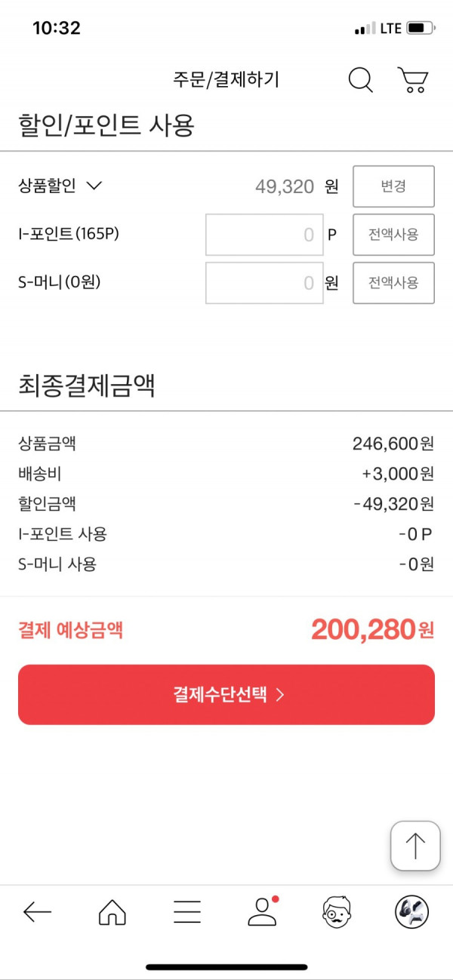Image resolution: width=453 pixels, height=980 pixels.
Task: Tap the 49,320 discount amount
Action: (285, 186)
